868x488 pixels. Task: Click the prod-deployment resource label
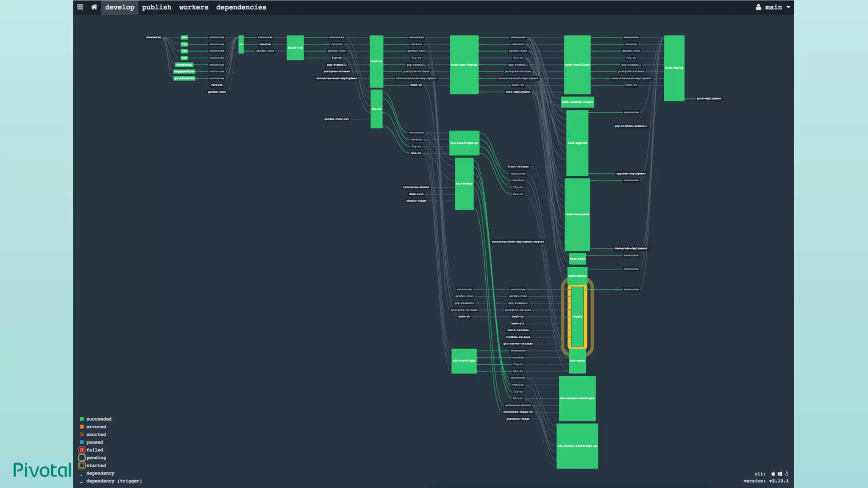point(709,98)
